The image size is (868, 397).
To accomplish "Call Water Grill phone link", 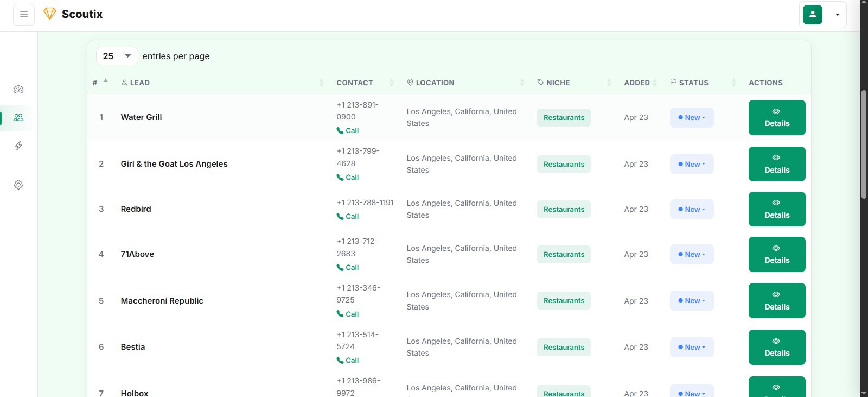I will coord(348,130).
